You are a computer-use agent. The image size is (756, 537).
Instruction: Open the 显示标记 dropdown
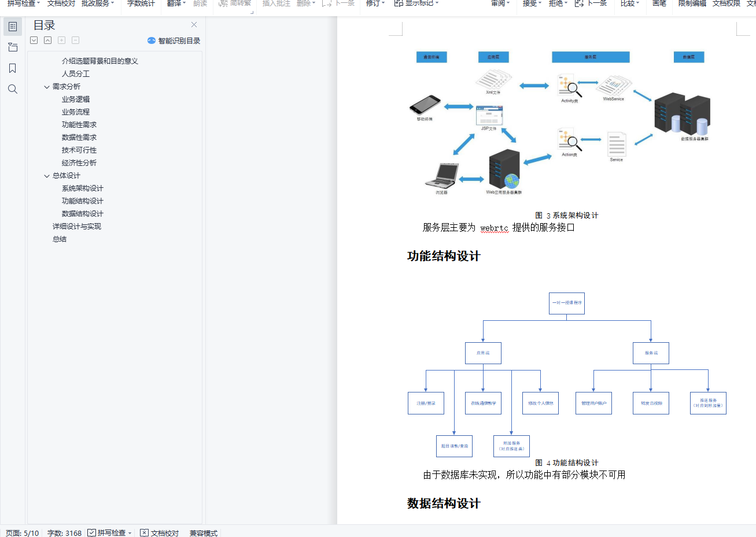[416, 3]
